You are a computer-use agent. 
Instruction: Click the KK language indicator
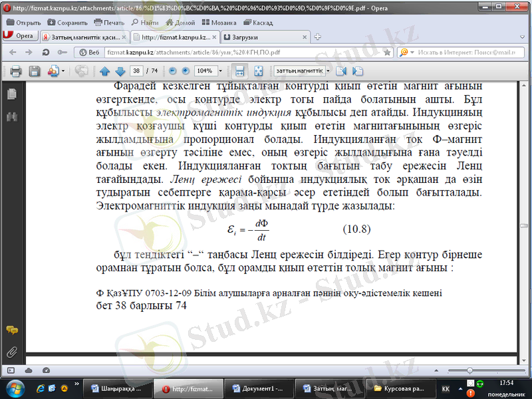point(446,389)
